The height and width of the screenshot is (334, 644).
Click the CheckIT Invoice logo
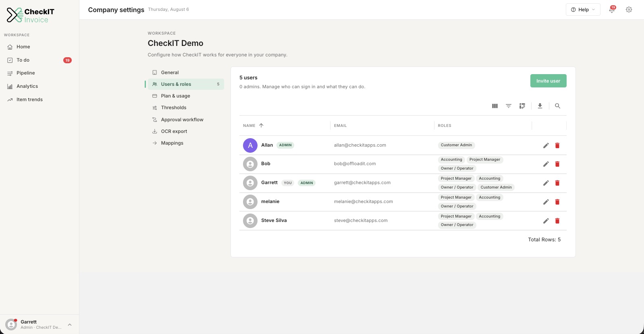pos(31,15)
